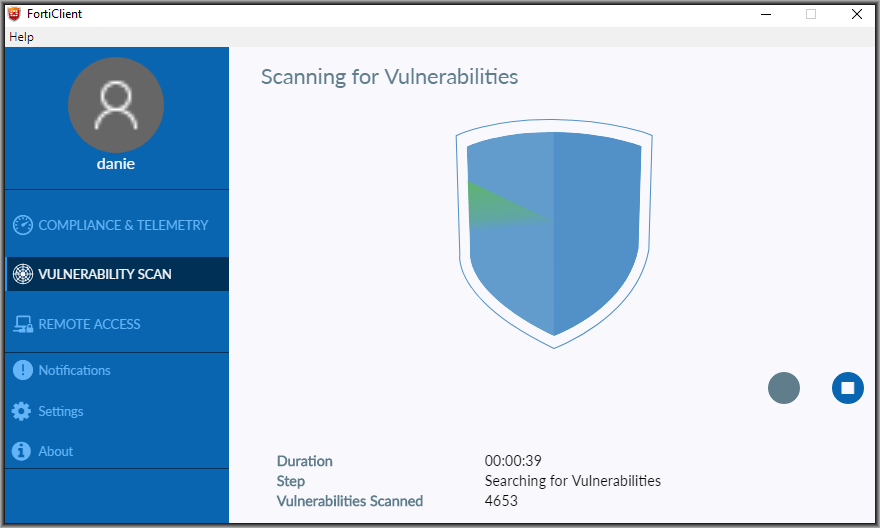Image resolution: width=880 pixels, height=528 pixels.
Task: Click the FortiClient shield logo in title bar
Action: point(14,13)
